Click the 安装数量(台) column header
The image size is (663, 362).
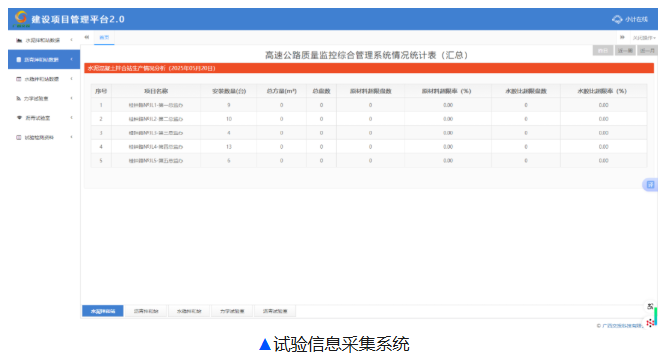coord(229,91)
